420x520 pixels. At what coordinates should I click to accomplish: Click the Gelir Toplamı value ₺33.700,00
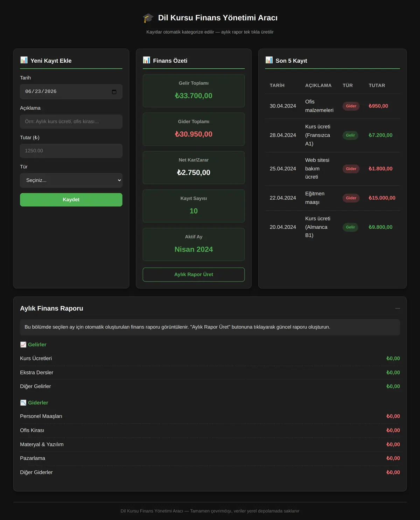pos(194,96)
